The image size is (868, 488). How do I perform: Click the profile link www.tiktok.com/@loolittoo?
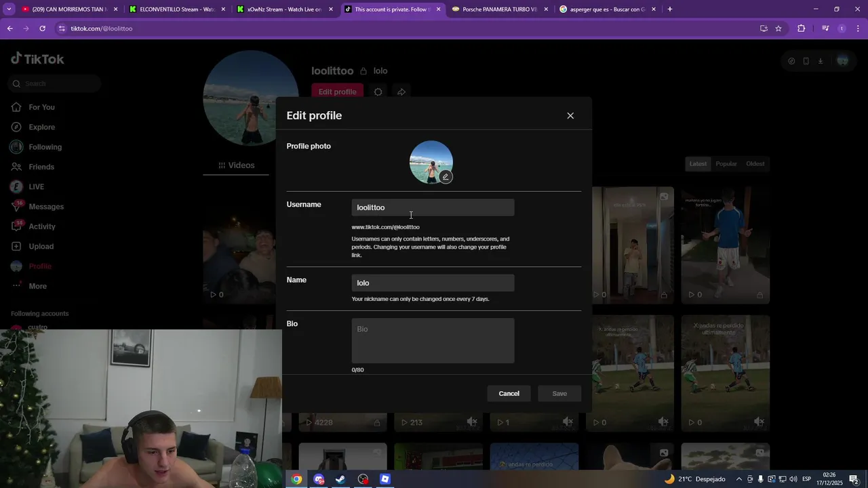point(385,227)
